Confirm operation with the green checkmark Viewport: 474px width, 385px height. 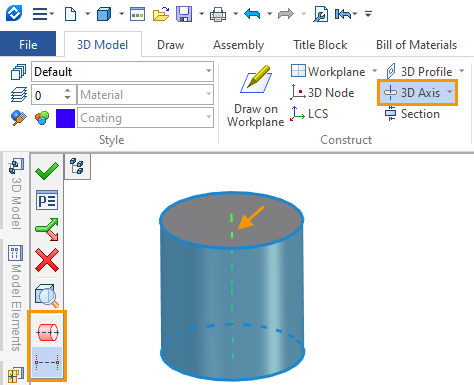(x=47, y=171)
